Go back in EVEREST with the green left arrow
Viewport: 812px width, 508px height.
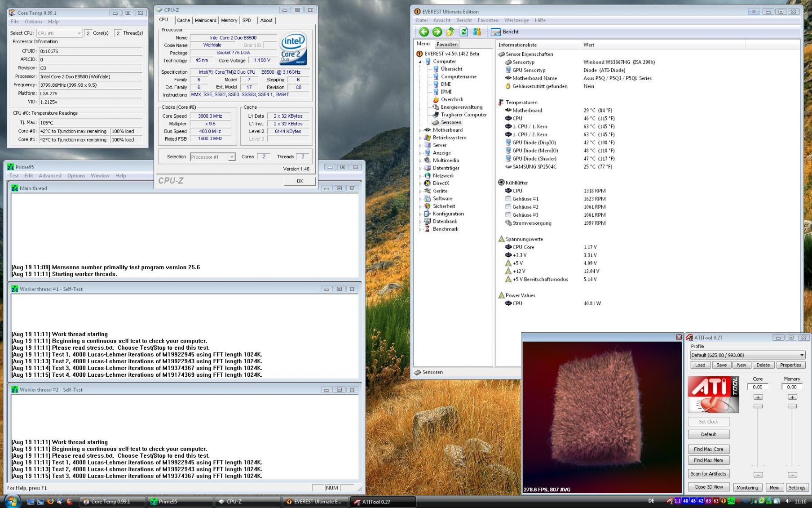[x=424, y=32]
